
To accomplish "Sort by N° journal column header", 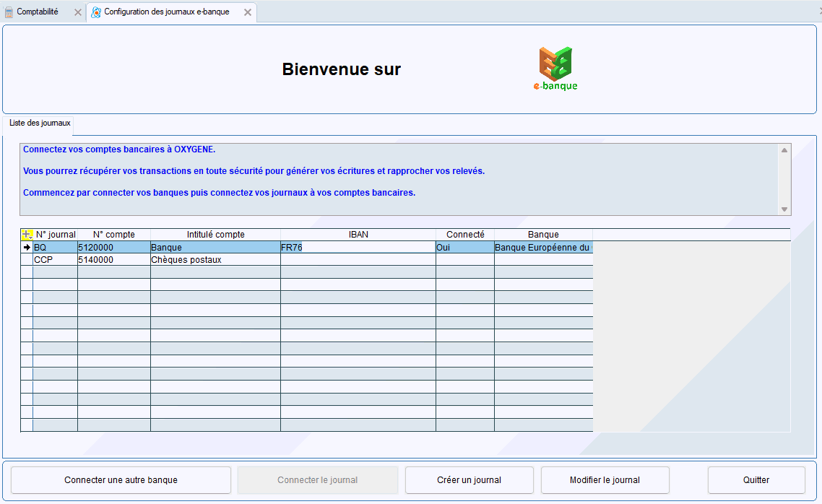I will tap(56, 235).
